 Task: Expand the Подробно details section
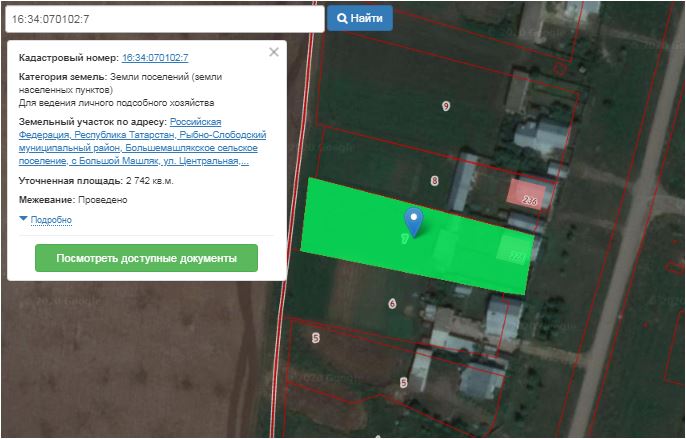pos(50,220)
